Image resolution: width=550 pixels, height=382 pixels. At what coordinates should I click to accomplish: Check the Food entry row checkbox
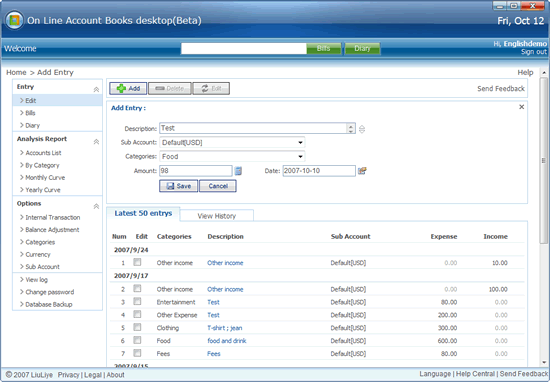(x=137, y=340)
